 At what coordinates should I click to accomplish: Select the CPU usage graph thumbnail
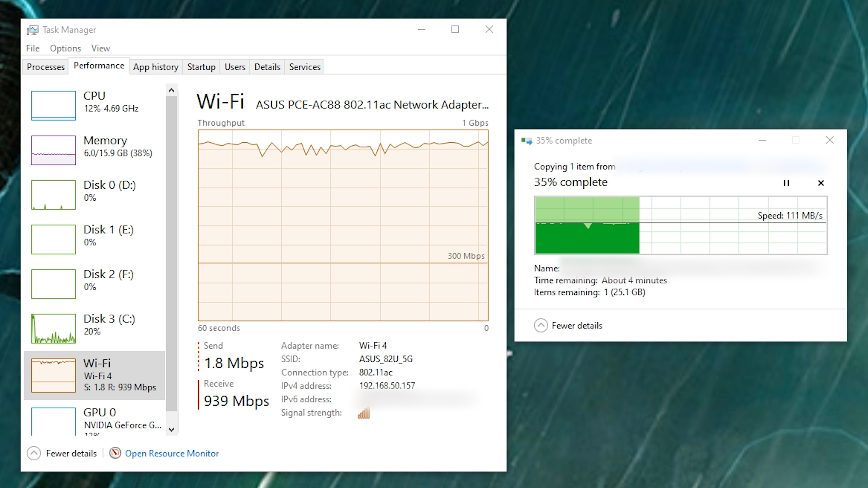53,106
